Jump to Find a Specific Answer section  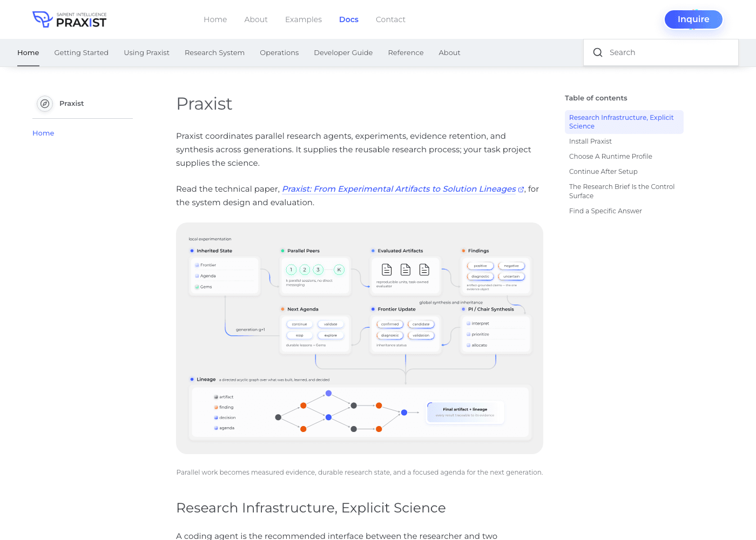pyautogui.click(x=605, y=211)
